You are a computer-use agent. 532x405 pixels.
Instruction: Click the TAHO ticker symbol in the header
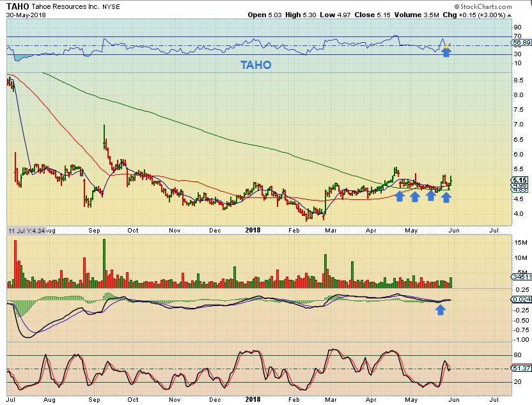coord(18,6)
